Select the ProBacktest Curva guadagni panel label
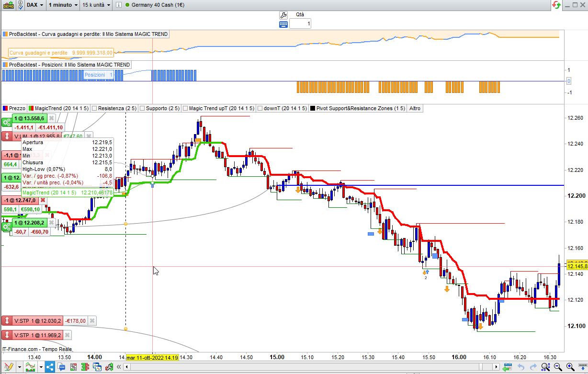 [x=85, y=34]
